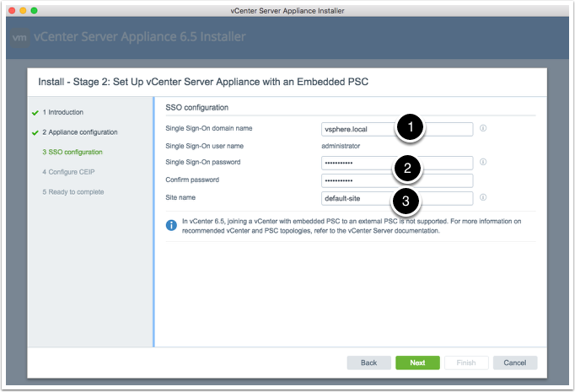Go back with the Back button

368,362
